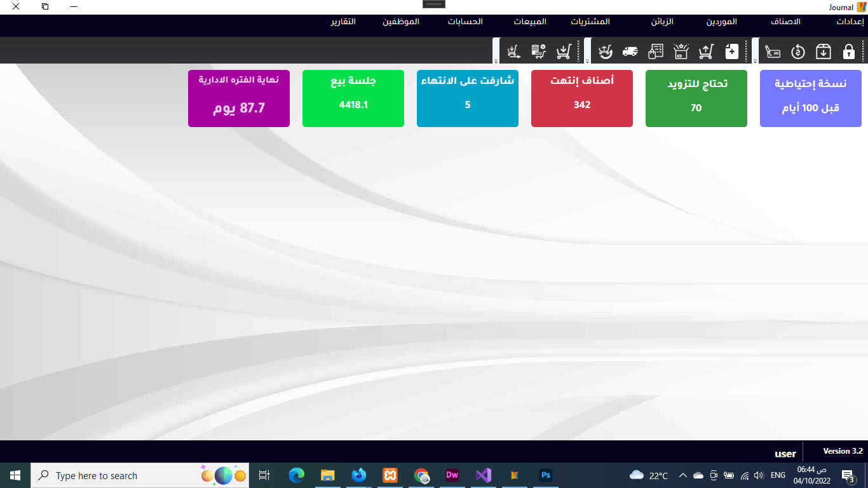The image size is (868, 488).
Task: Click the cheque with pen icon
Action: pos(773,51)
